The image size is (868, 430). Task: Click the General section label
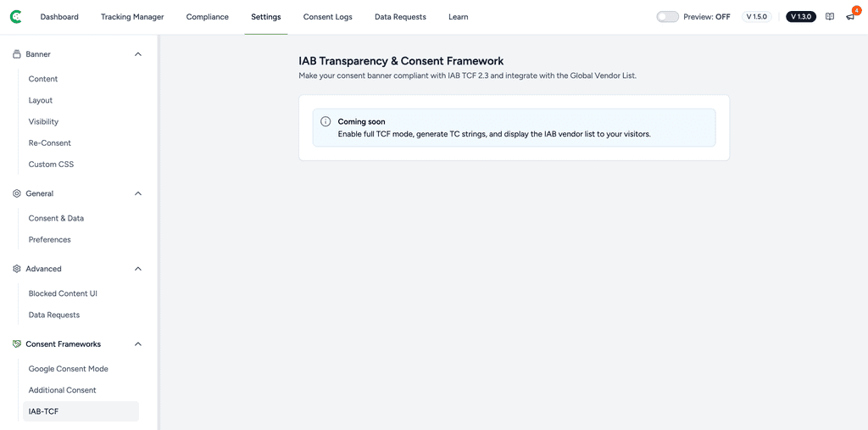click(x=40, y=193)
